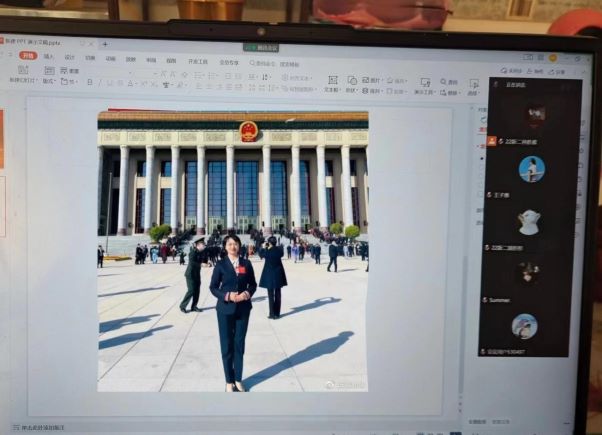602x435 pixels.
Task: Switch to the Design ribbon tab
Action: click(x=69, y=57)
